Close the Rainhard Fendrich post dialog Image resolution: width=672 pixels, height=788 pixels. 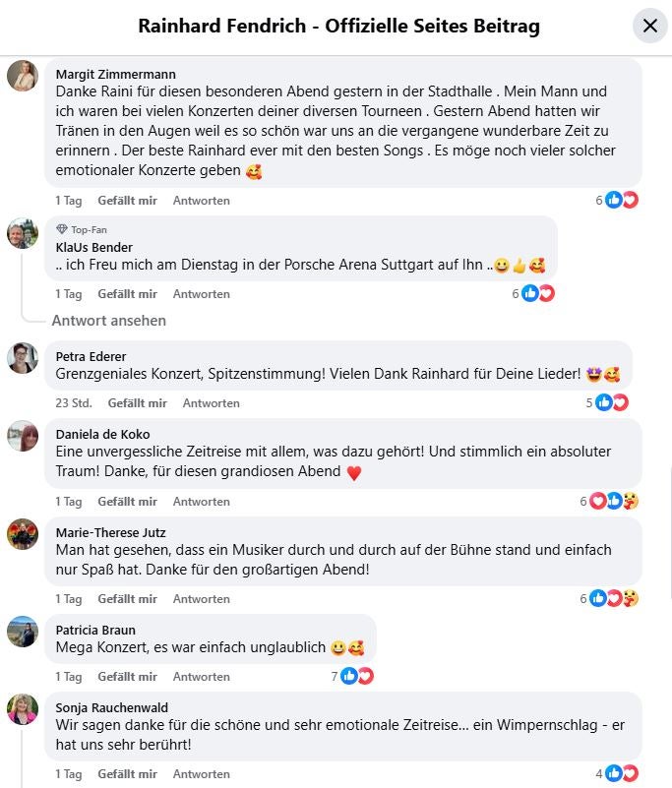click(648, 26)
